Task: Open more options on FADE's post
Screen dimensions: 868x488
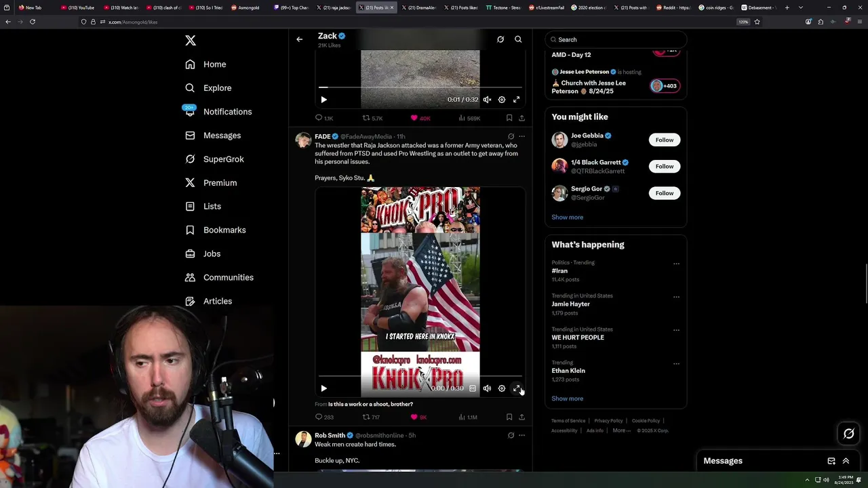Action: (521, 136)
